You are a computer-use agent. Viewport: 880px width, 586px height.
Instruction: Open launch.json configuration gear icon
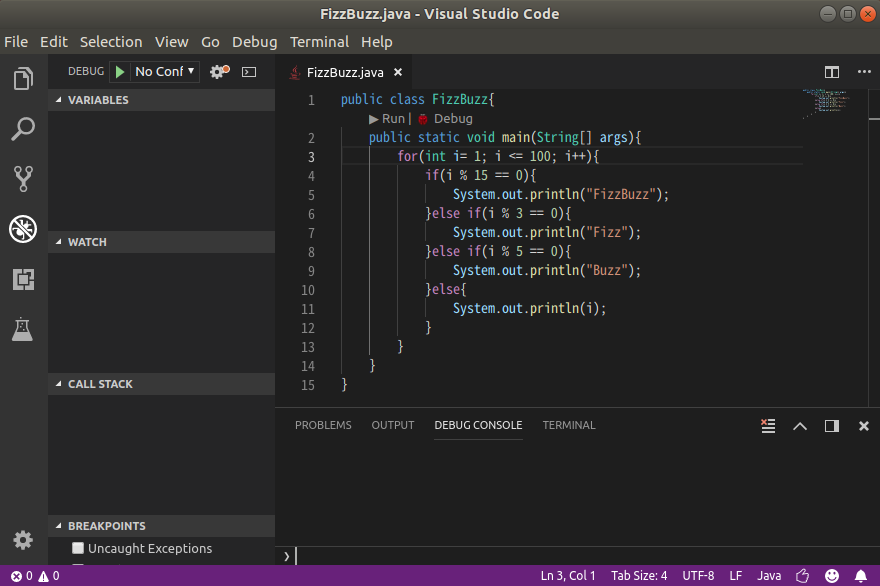[219, 71]
